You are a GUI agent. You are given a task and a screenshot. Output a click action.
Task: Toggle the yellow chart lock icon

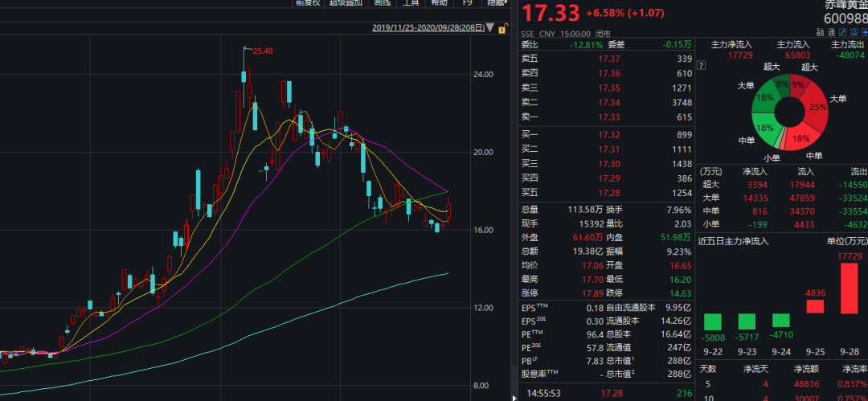pos(503,27)
